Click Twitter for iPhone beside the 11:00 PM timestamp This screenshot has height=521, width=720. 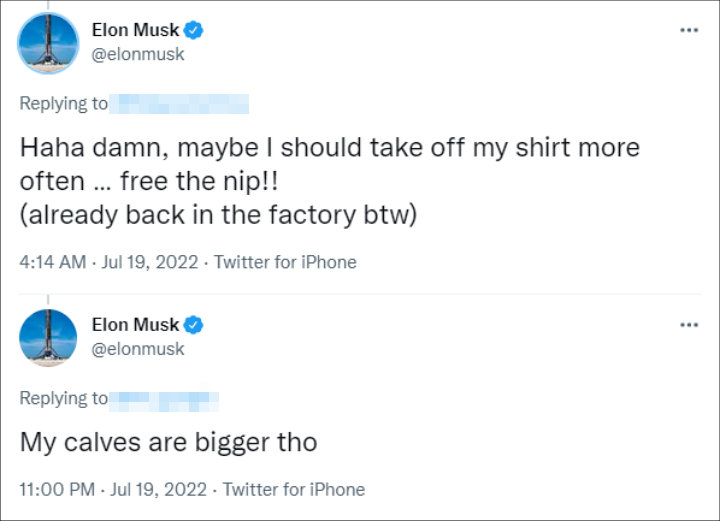tap(293, 489)
